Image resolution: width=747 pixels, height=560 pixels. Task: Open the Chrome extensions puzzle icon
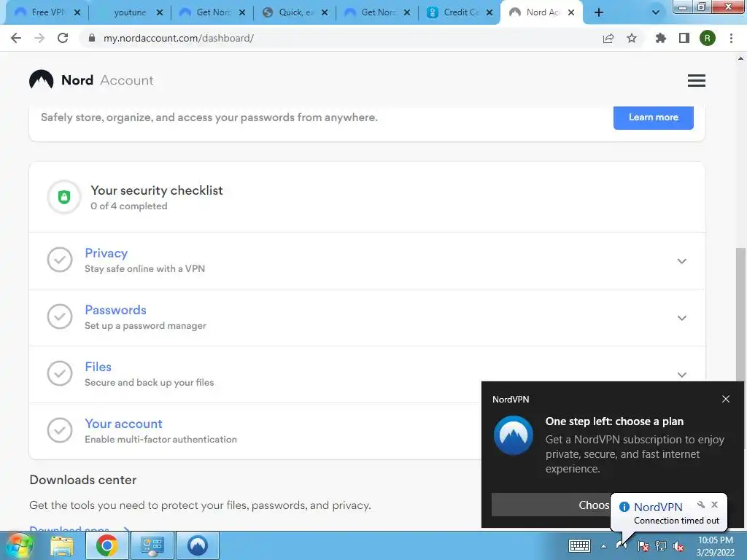coord(661,38)
